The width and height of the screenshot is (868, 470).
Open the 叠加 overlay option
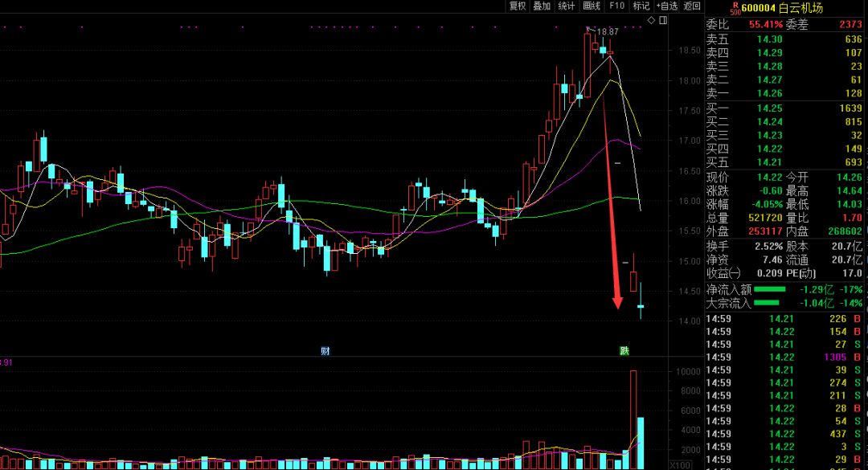pos(542,6)
